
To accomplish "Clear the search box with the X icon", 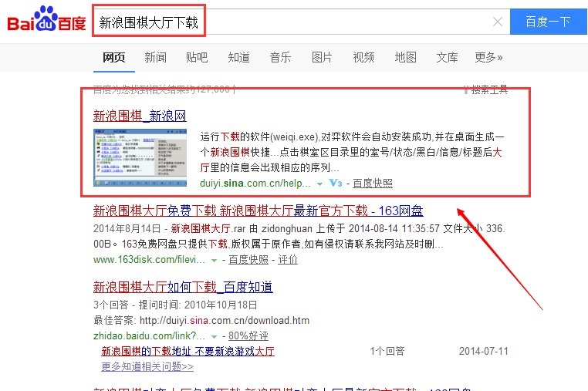I will click(497, 22).
